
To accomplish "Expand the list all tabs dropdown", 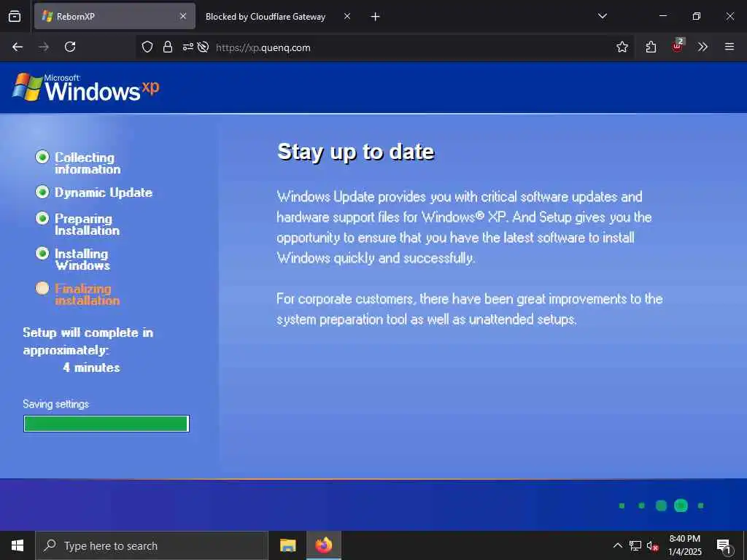I will pyautogui.click(x=602, y=16).
